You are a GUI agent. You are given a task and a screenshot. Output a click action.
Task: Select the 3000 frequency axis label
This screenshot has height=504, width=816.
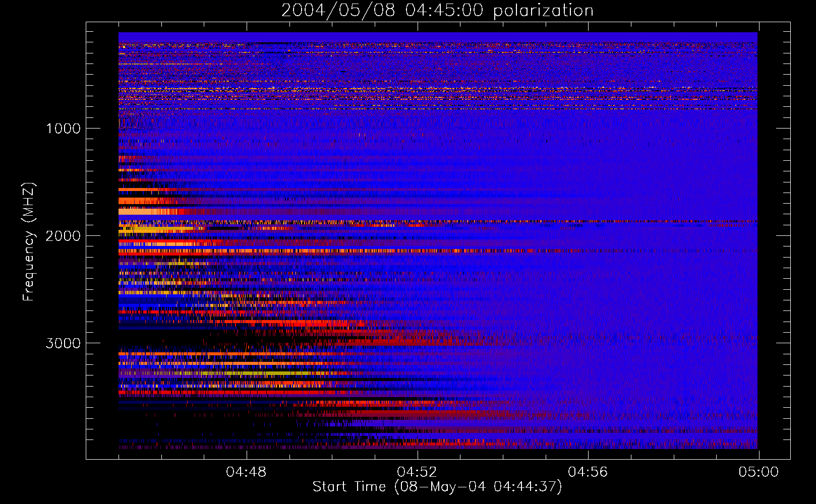pyautogui.click(x=63, y=343)
